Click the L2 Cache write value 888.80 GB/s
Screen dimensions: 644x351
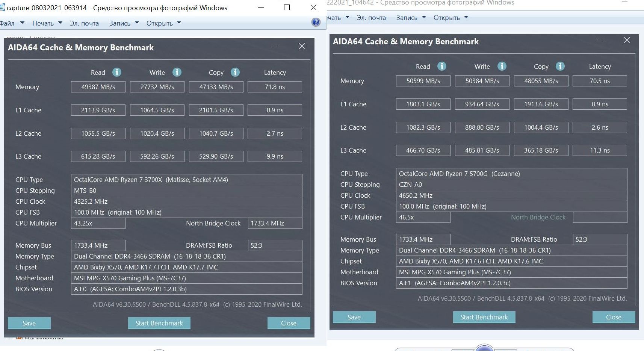click(482, 127)
